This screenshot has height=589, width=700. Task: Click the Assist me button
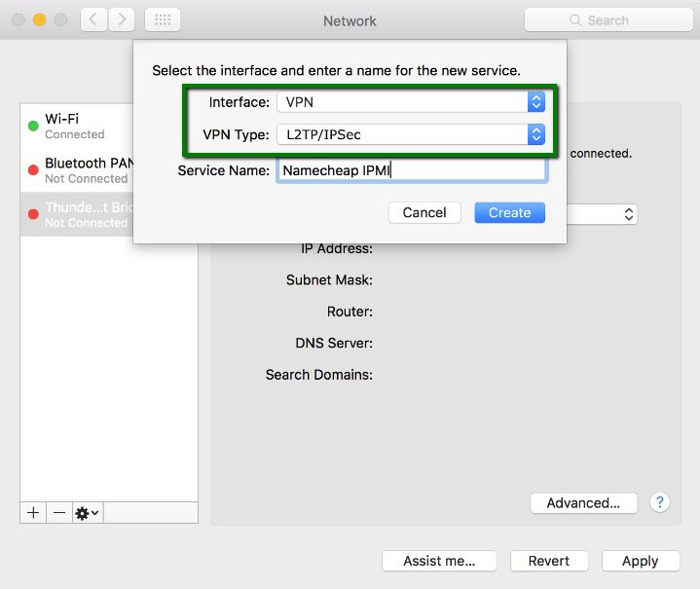437,561
